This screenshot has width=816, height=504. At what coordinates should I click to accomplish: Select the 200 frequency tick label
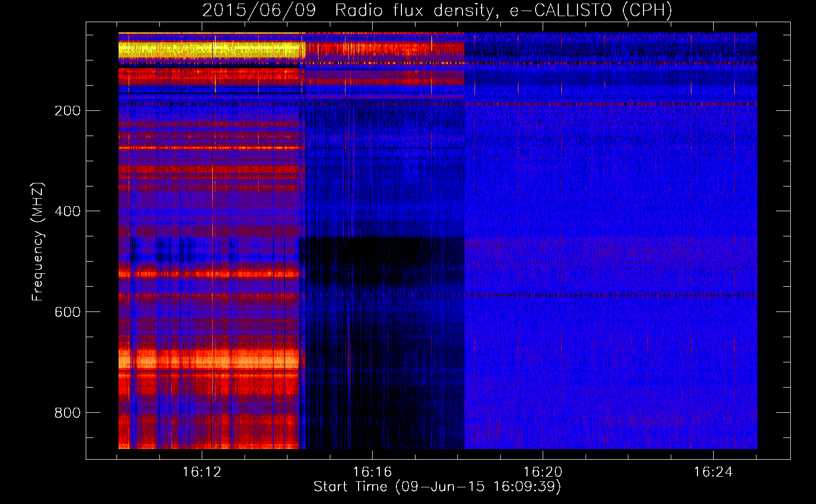68,111
